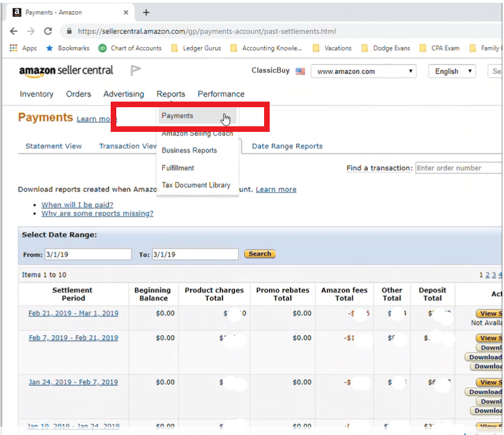Viewport: 504px width, 435px height.
Task: Go to results page 3
Action: (494, 275)
